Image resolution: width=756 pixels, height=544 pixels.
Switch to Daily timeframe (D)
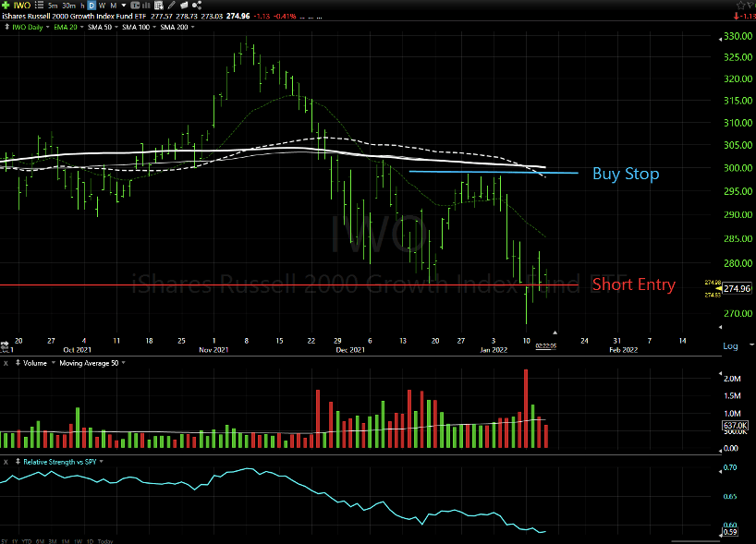[91, 6]
